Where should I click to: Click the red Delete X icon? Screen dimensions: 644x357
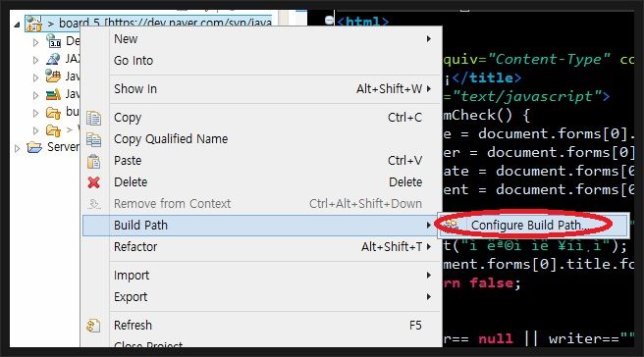click(93, 182)
